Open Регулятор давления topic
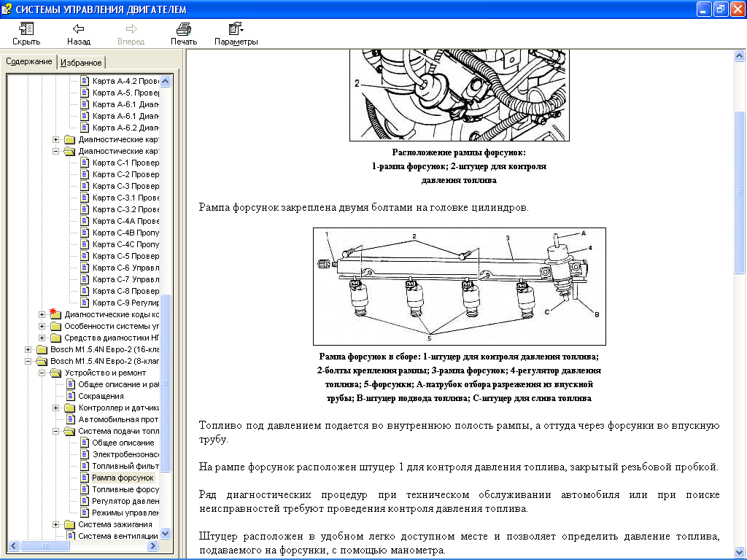The width and height of the screenshot is (747, 560). point(125,501)
